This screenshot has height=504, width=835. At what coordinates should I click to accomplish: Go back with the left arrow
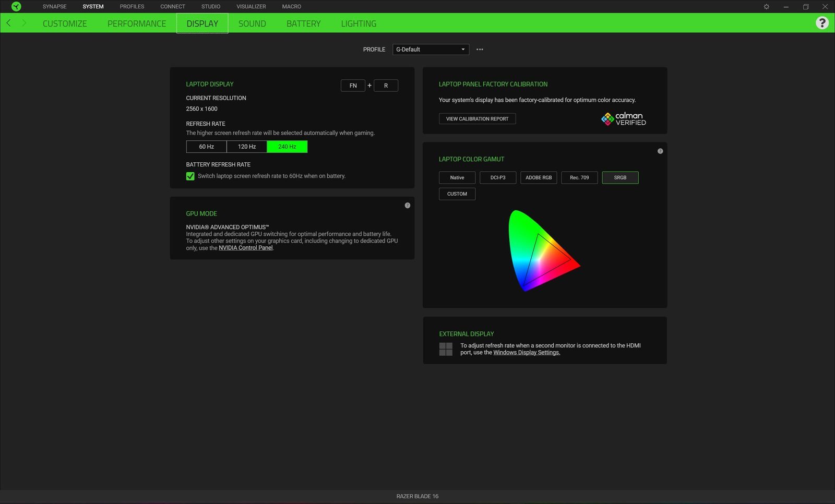pyautogui.click(x=8, y=23)
